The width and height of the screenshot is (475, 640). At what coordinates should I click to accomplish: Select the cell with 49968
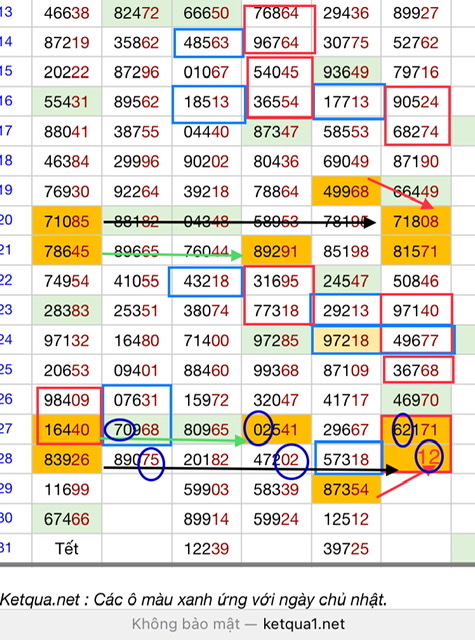[x=346, y=191]
